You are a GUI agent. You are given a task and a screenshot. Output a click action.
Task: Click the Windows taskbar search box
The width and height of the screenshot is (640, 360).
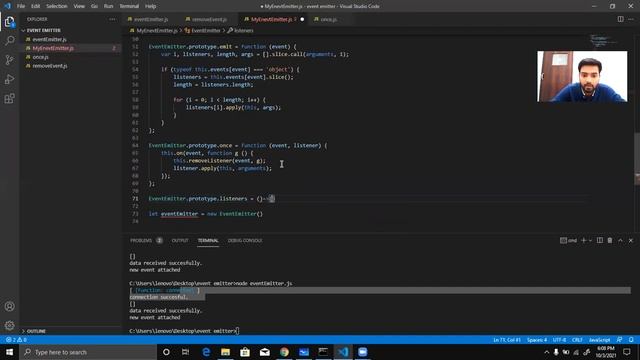(x=88, y=352)
